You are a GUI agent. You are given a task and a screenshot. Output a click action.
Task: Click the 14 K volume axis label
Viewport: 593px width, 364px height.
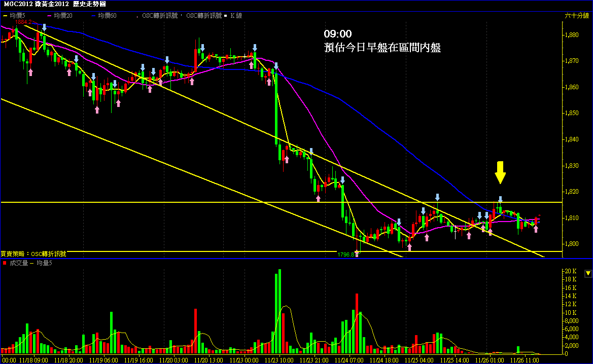coord(571,296)
